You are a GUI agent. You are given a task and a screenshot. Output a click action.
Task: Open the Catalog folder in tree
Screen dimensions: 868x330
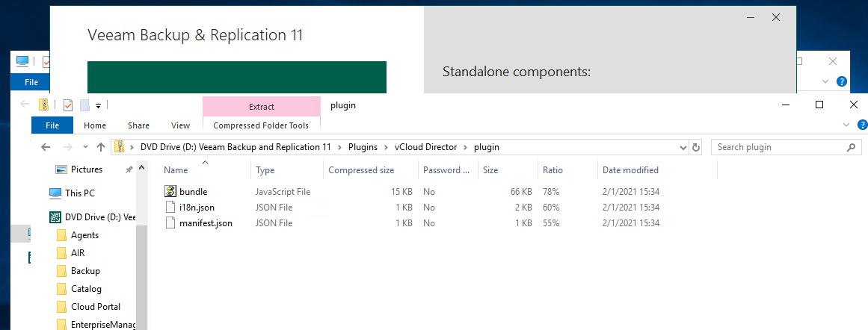pos(87,288)
